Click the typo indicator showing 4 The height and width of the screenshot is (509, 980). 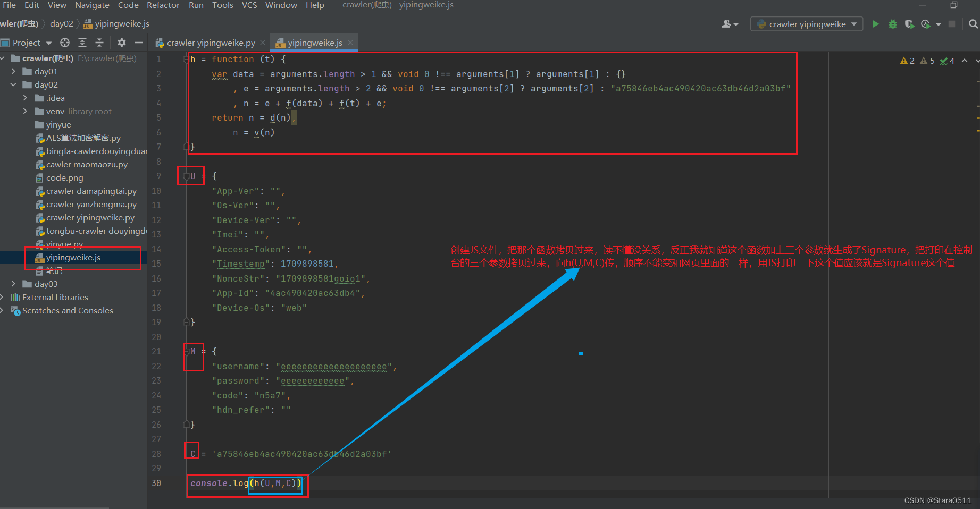pyautogui.click(x=947, y=61)
